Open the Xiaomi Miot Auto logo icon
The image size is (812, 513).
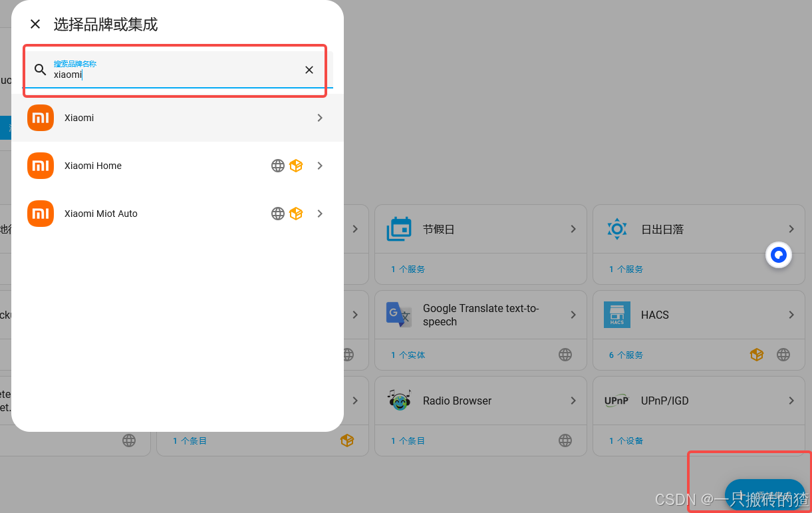pyautogui.click(x=41, y=214)
